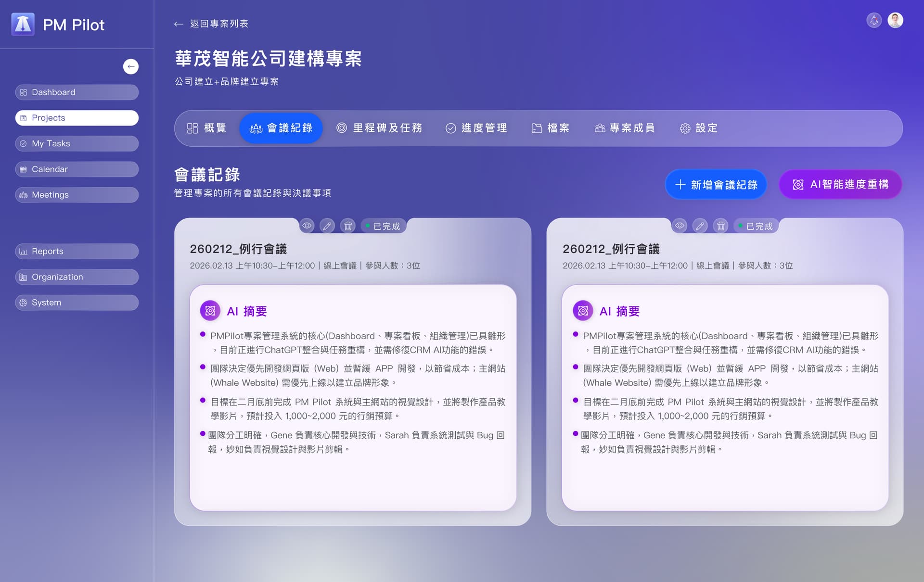Expand the user profile avatar menu

pos(896,20)
